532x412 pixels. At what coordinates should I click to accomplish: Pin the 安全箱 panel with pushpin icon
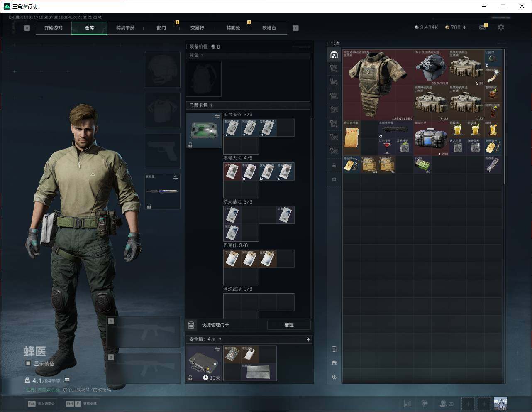308,339
